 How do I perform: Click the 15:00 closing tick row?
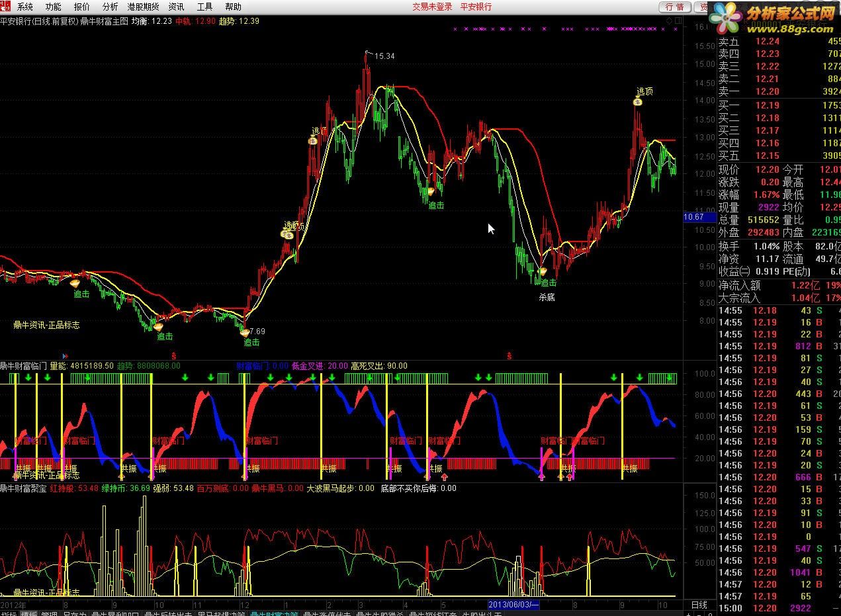click(x=779, y=608)
